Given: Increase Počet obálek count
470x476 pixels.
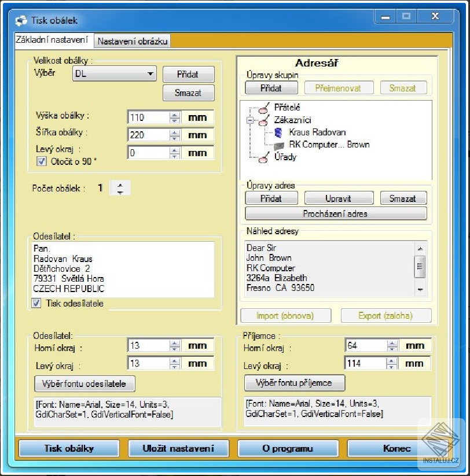Looking at the screenshot, I should pos(120,185).
